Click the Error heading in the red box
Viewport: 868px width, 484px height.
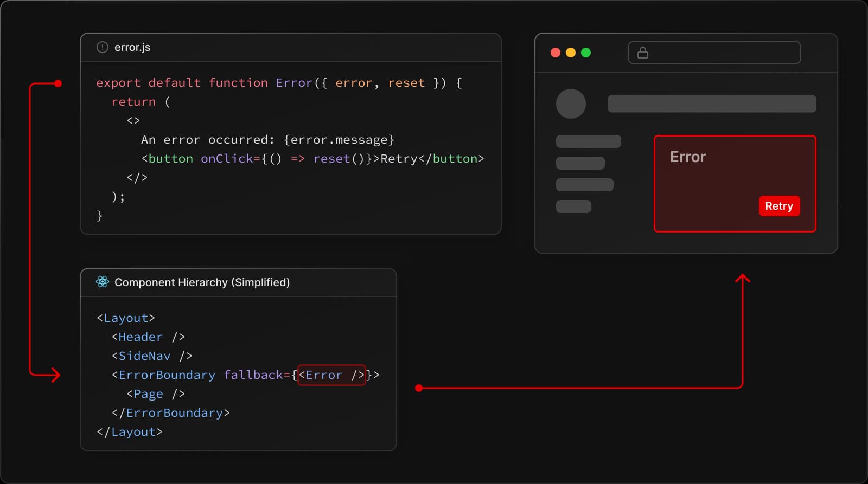tap(688, 157)
